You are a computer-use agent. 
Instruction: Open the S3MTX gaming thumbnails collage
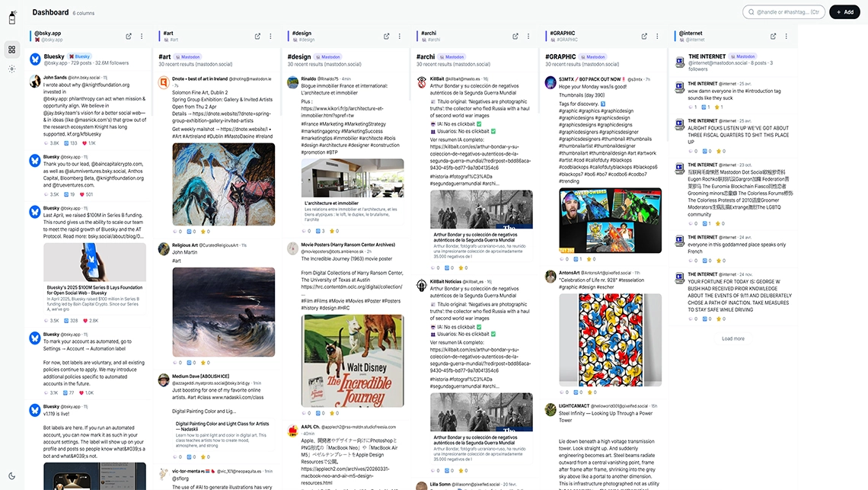coord(610,220)
